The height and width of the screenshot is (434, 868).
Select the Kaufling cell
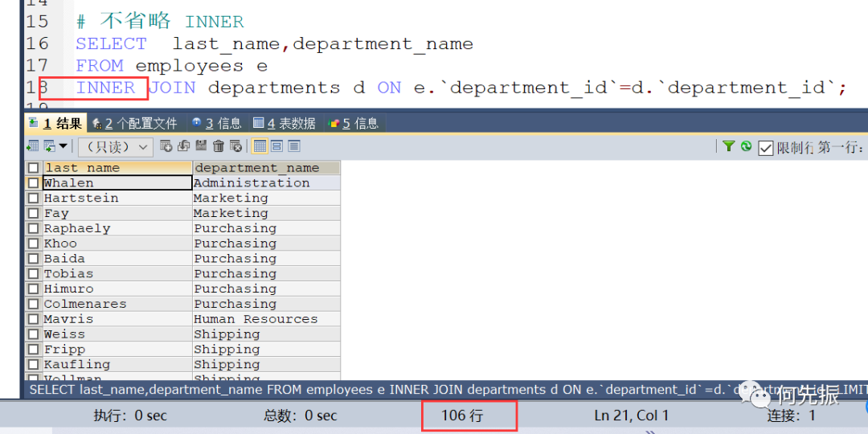tap(117, 364)
